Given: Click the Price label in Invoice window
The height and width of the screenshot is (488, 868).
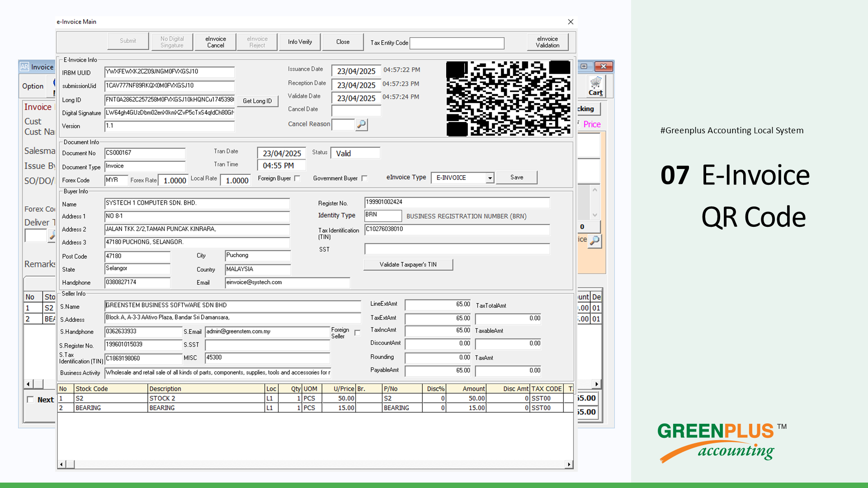Looking at the screenshot, I should pos(592,124).
